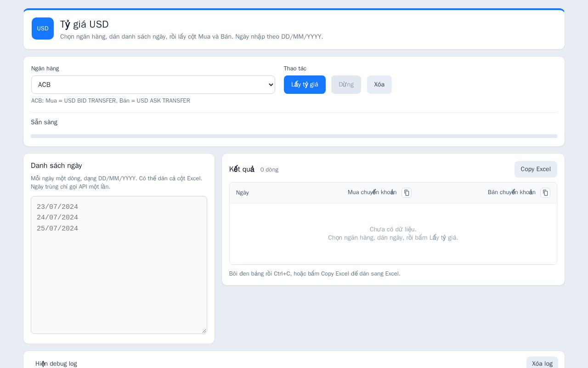
Task: Copy the Bán chuyển khoản column
Action: click(x=545, y=193)
